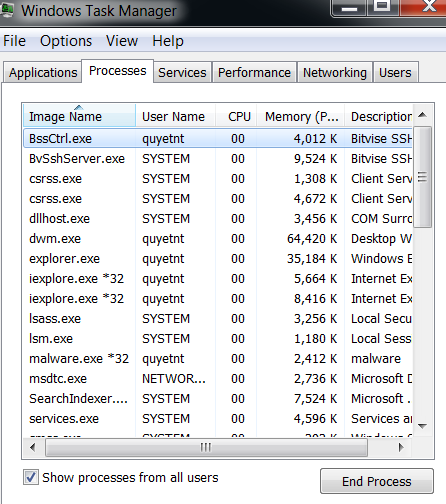Click the horizontal scrollbar left arrow

(x=33, y=447)
